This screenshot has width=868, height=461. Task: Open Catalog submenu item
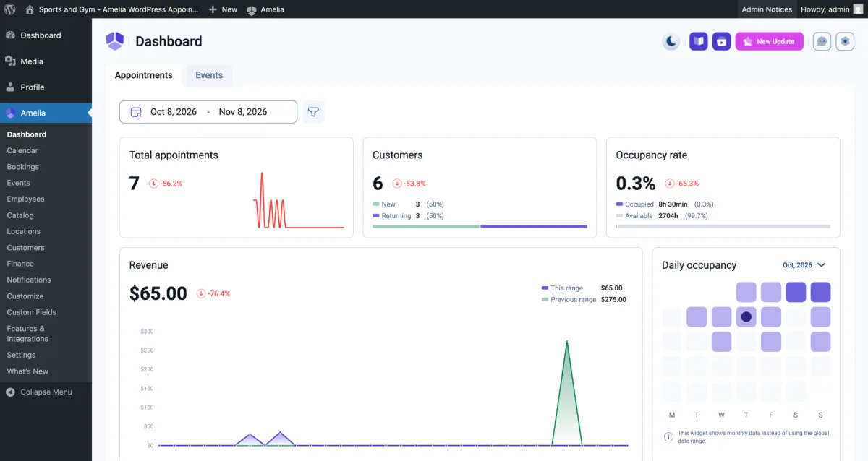coord(20,215)
